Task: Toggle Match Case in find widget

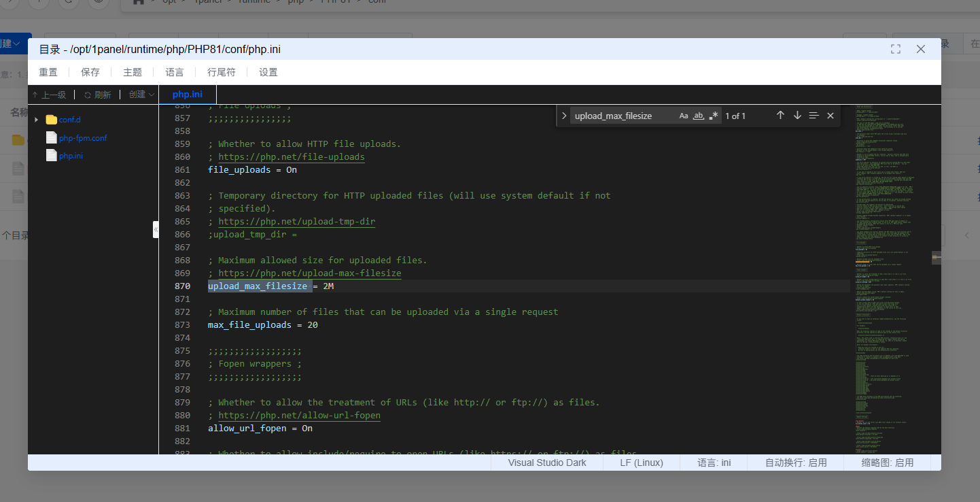Action: click(x=684, y=116)
